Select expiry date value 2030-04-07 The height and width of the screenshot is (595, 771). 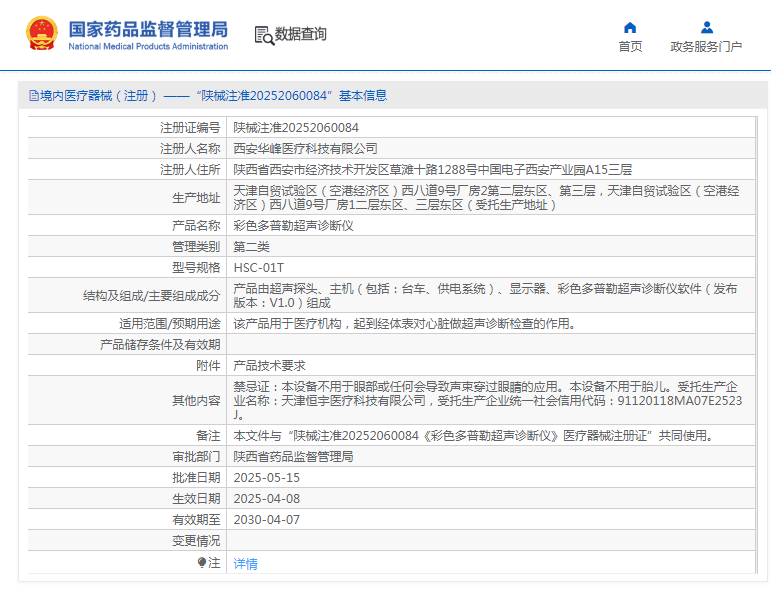point(266,520)
